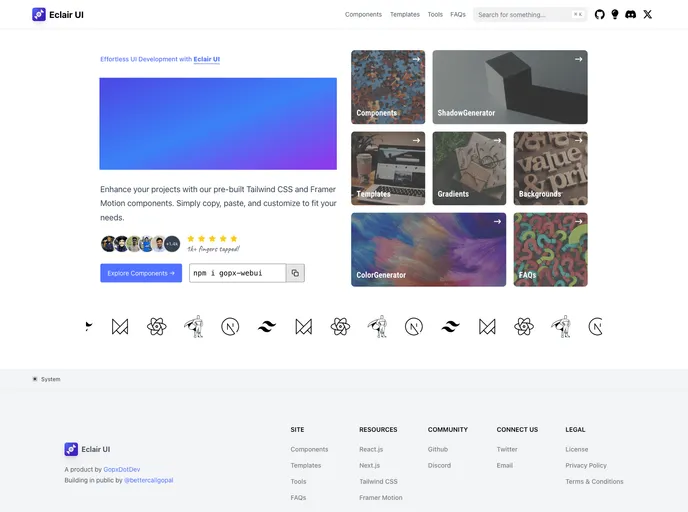
Task: Click the arrow on FAQs card
Action: coord(578,222)
